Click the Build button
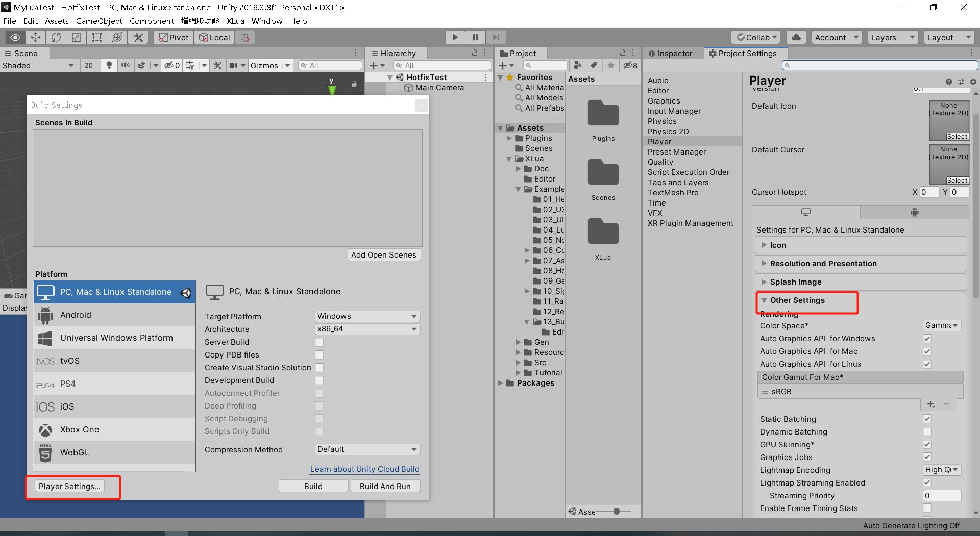Image resolution: width=980 pixels, height=536 pixels. [313, 486]
